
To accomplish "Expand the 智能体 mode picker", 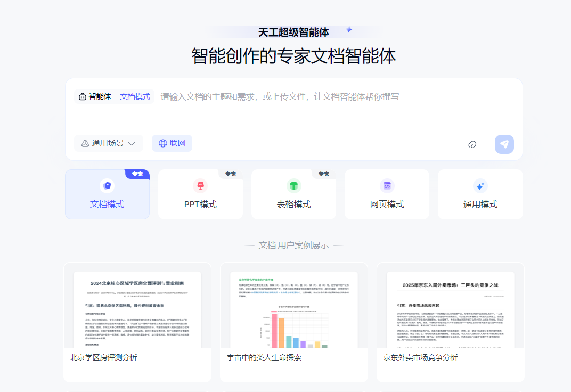I will (x=95, y=96).
